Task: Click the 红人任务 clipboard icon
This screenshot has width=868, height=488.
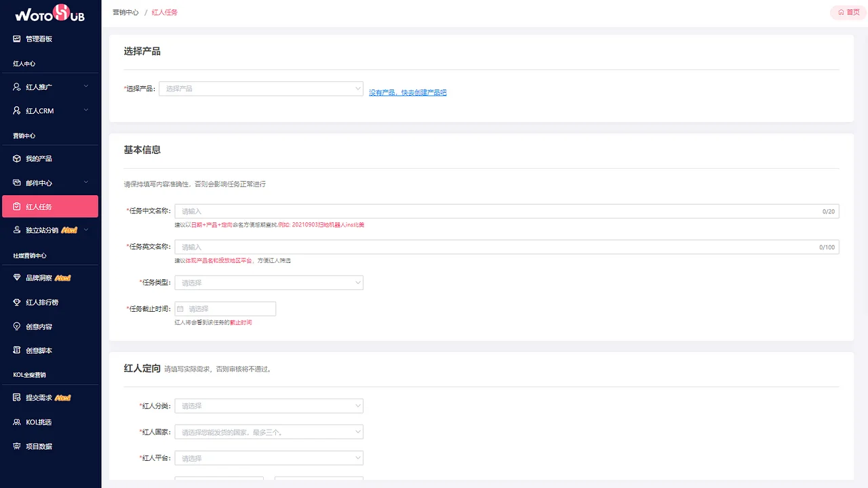Action: click(x=16, y=206)
